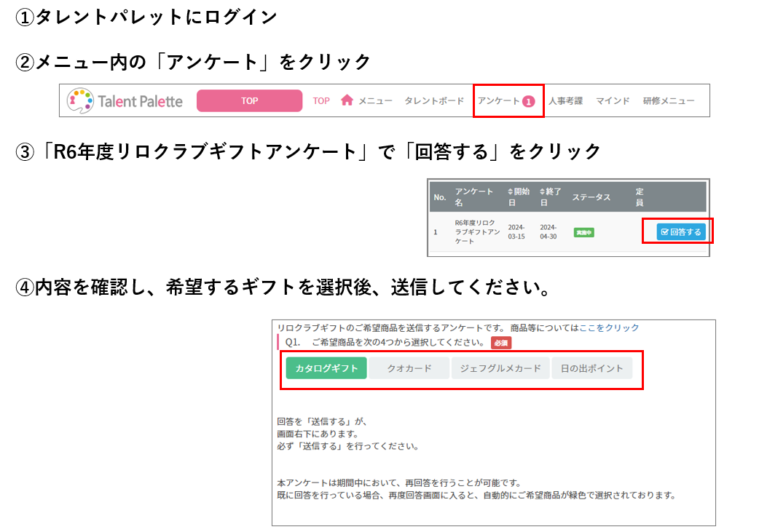
Task: Click the Talent Palette logo icon
Action: pos(80,100)
